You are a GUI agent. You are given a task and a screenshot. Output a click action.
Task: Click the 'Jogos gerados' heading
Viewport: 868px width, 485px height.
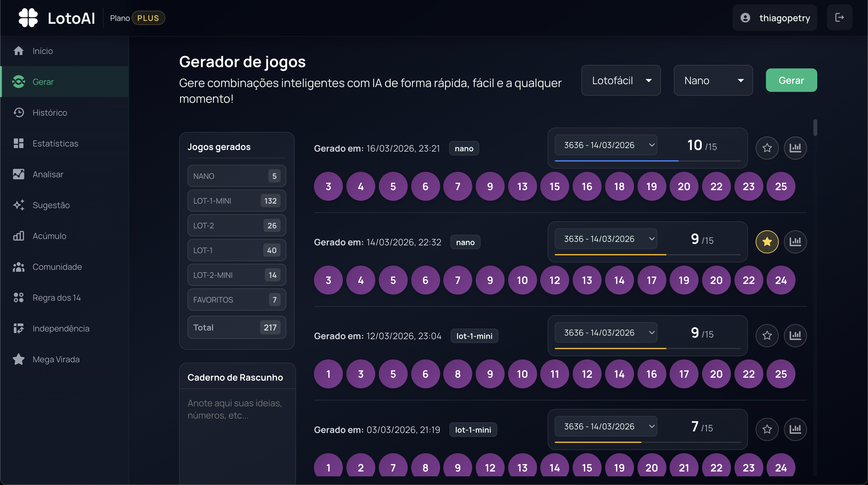pyautogui.click(x=219, y=146)
